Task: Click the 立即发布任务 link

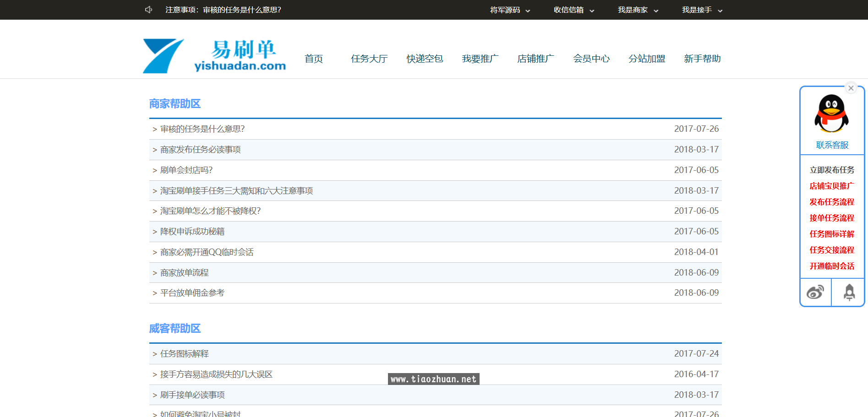Action: coord(832,170)
